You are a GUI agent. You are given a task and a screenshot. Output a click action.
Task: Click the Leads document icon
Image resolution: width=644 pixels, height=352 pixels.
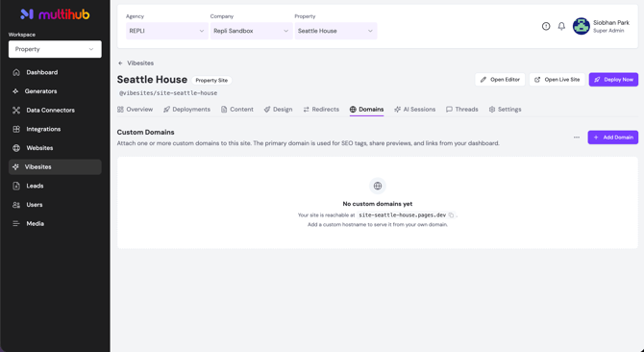coord(16,186)
